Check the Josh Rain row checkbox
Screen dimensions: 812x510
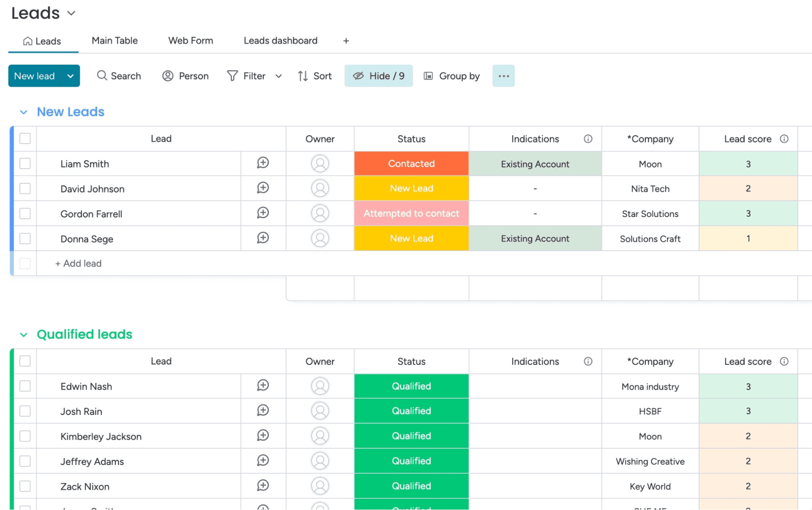(25, 411)
